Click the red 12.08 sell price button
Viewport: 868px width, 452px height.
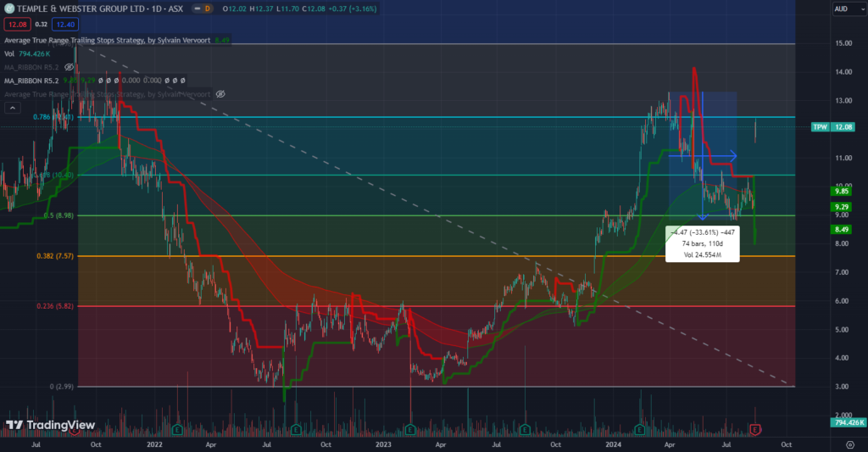click(17, 25)
